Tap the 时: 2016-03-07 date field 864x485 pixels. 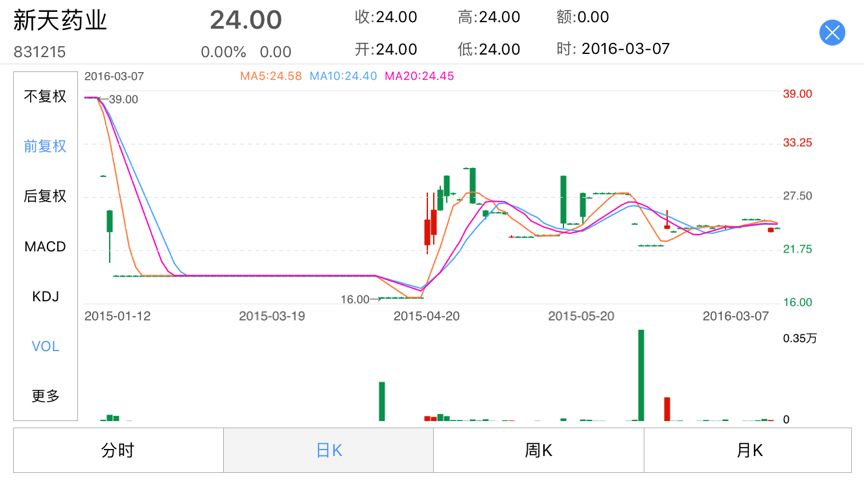[x=613, y=49]
